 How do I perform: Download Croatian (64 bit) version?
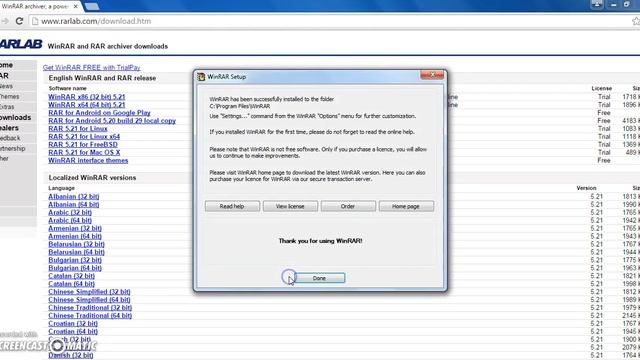pyautogui.click(x=73, y=331)
